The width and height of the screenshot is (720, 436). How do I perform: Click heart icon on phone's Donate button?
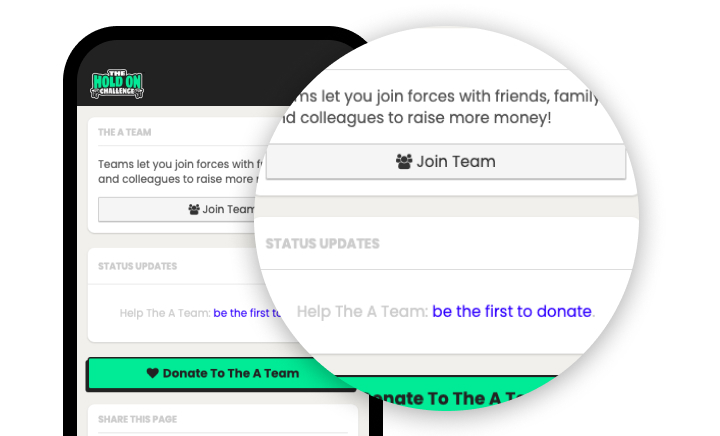click(x=152, y=373)
